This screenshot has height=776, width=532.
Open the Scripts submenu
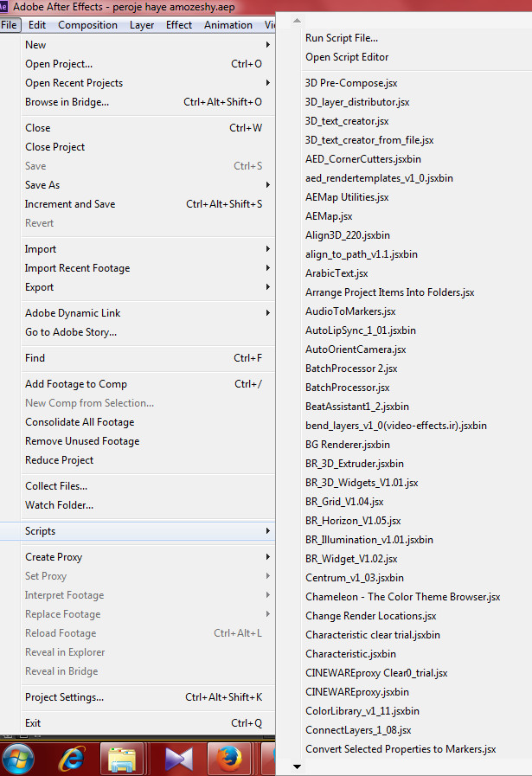pyautogui.click(x=138, y=531)
